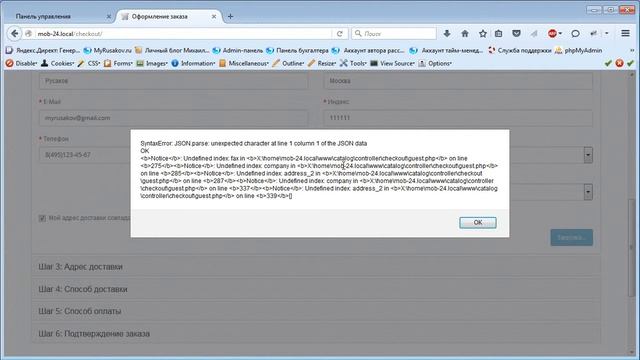
Task: Open the Admin-панель bookmark
Action: [238, 50]
